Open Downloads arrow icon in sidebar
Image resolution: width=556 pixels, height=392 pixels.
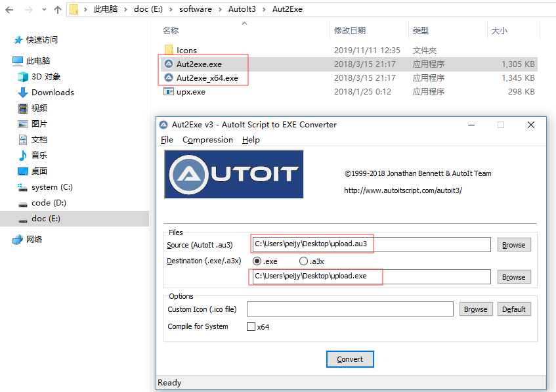[x=23, y=92]
